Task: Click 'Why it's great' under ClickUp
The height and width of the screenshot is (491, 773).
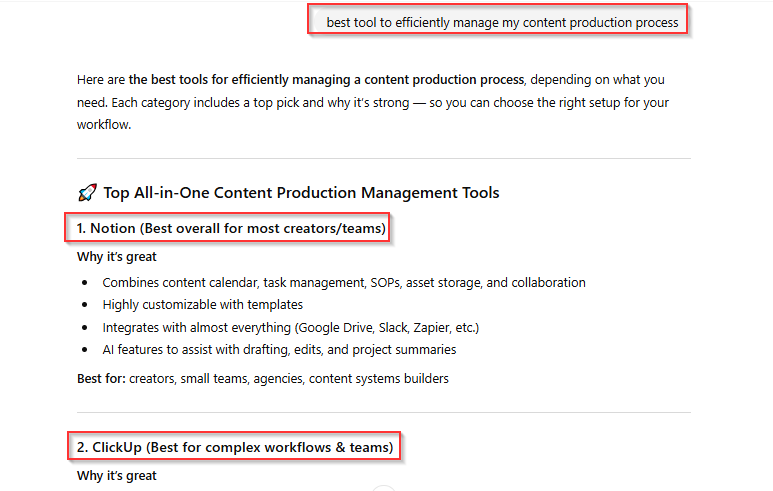Action: click(117, 476)
